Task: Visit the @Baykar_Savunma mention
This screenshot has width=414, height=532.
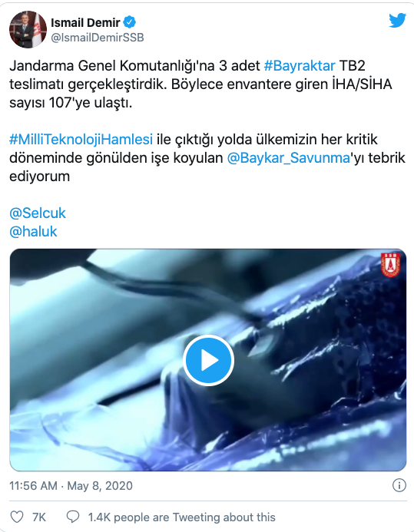Action: tap(289, 158)
